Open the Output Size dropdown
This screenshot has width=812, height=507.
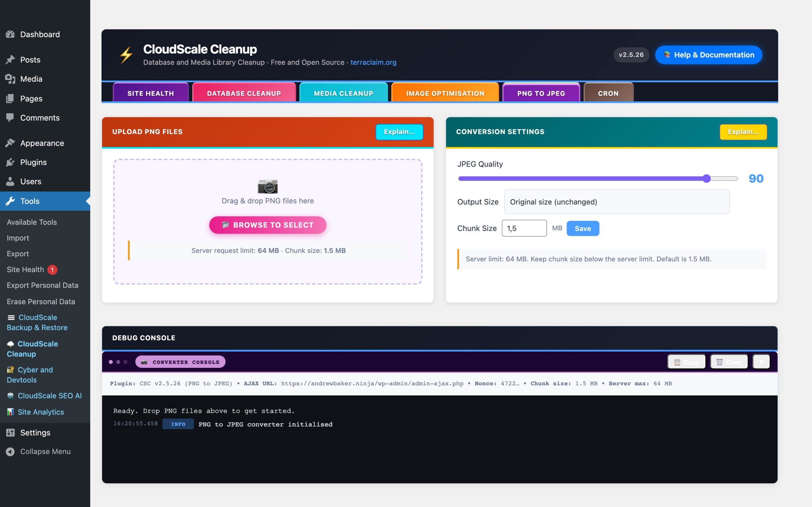pyautogui.click(x=616, y=202)
